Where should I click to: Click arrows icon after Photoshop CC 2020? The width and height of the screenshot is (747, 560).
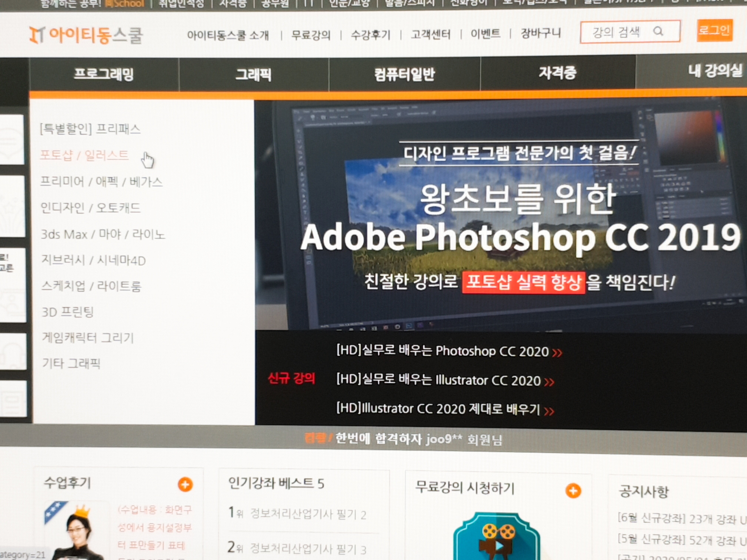click(557, 353)
